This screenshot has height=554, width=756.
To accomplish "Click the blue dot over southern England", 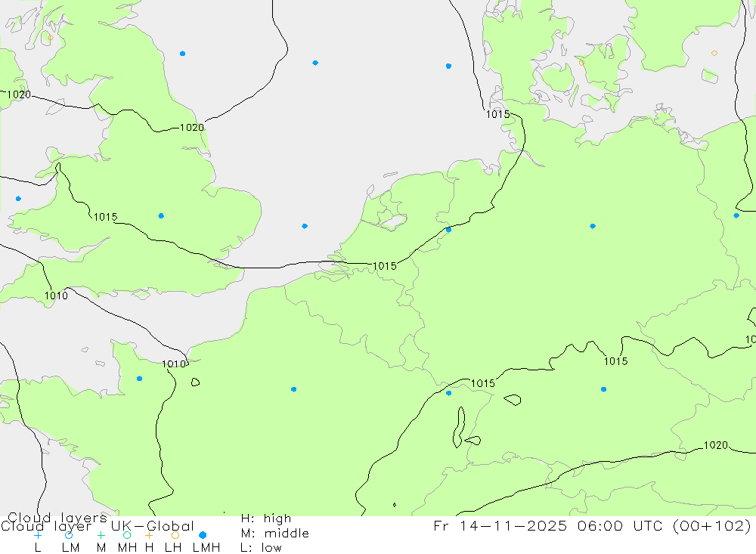I will (161, 215).
